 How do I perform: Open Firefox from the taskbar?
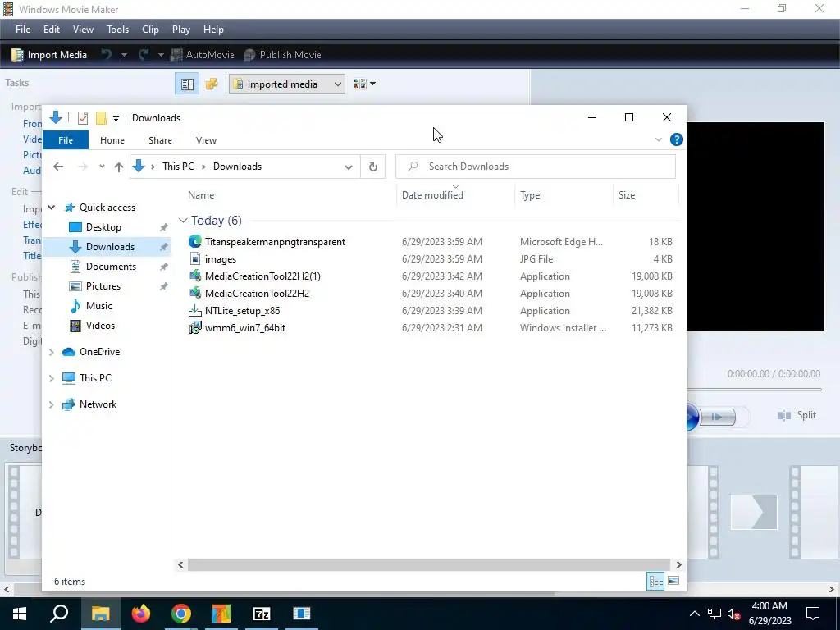tap(141, 614)
